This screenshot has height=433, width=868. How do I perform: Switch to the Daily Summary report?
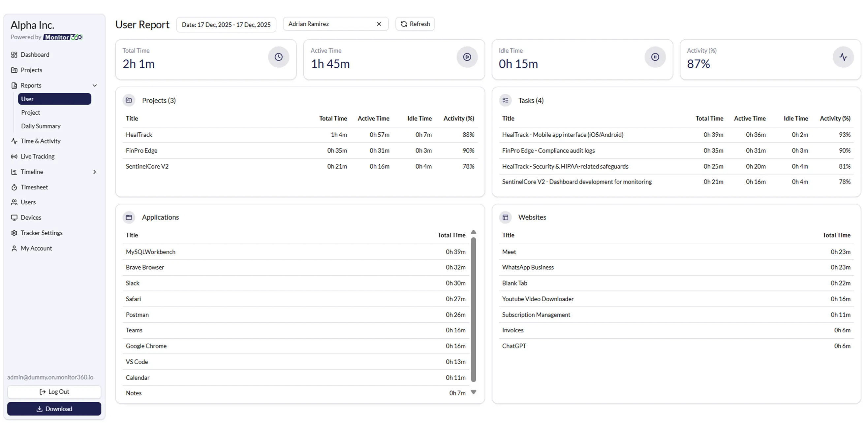click(x=41, y=126)
